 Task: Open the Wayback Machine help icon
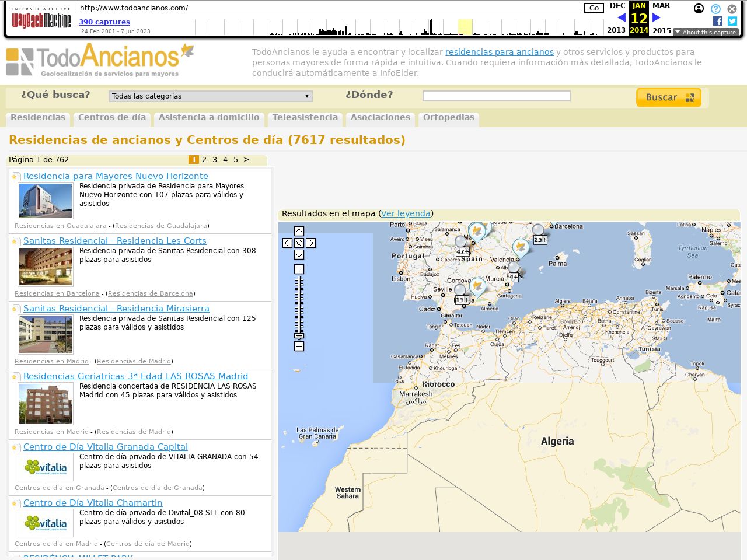(x=715, y=9)
